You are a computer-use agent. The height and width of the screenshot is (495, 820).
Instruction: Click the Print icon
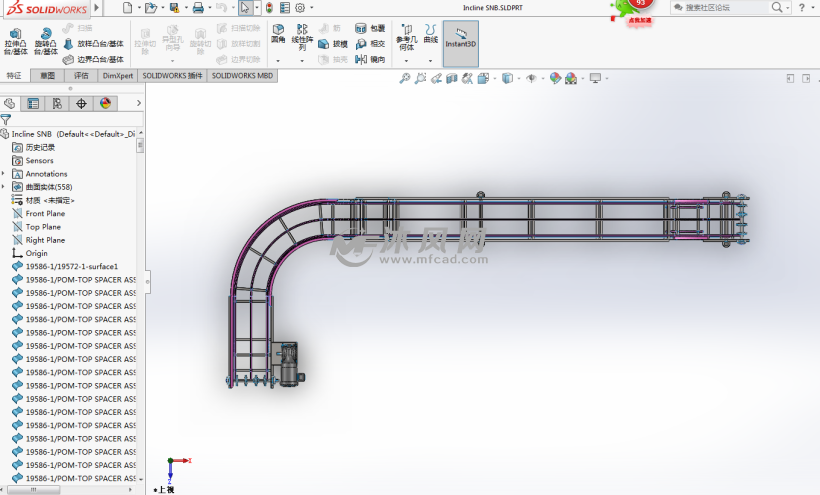click(x=198, y=7)
